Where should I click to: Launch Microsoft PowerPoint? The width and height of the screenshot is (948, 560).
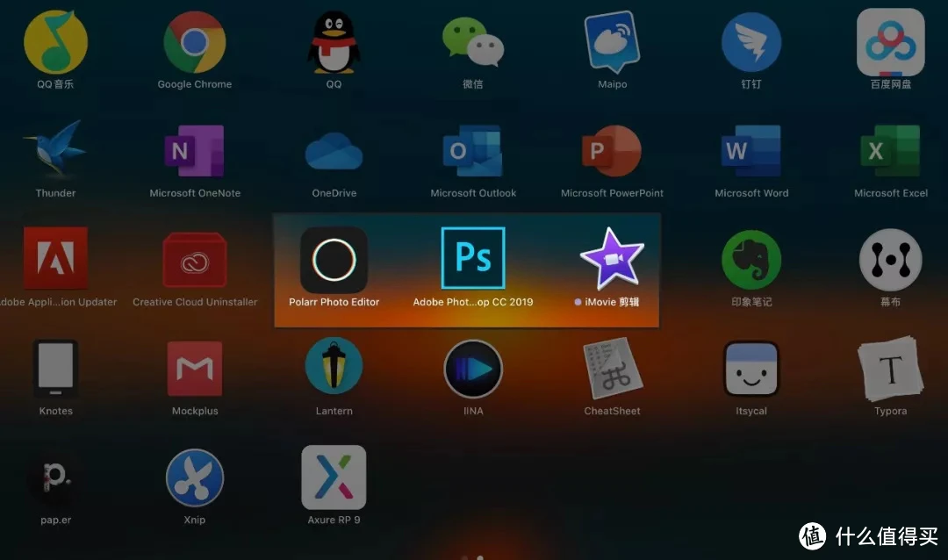pyautogui.click(x=612, y=151)
